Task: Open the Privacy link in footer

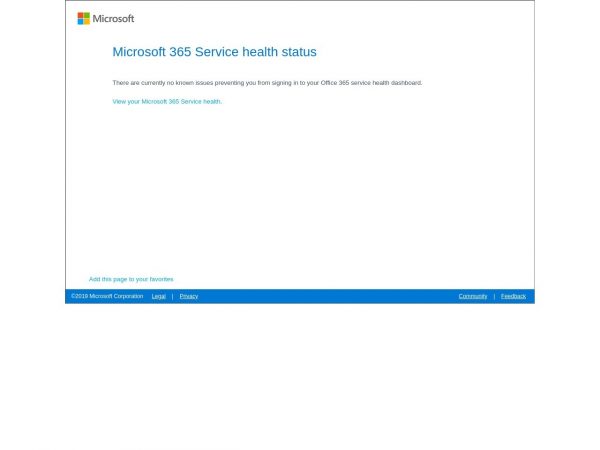Action: (x=189, y=296)
